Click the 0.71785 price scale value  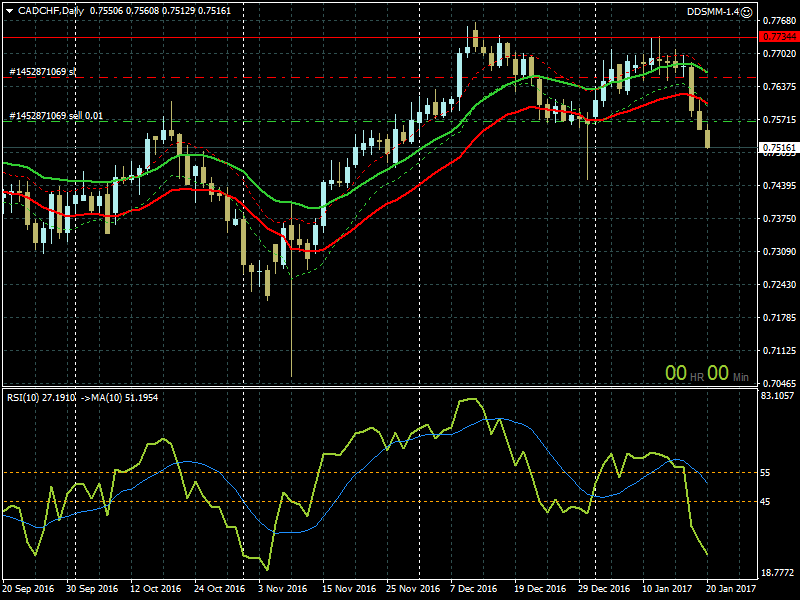click(779, 318)
